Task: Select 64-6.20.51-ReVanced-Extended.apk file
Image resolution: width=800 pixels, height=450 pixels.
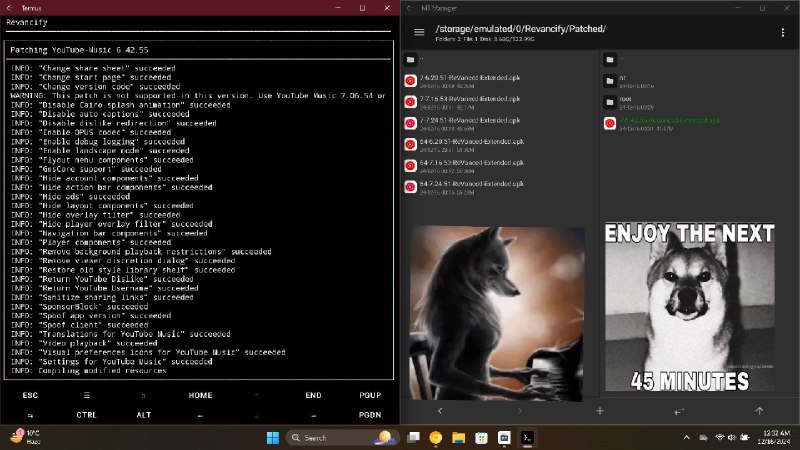Action: [500, 144]
